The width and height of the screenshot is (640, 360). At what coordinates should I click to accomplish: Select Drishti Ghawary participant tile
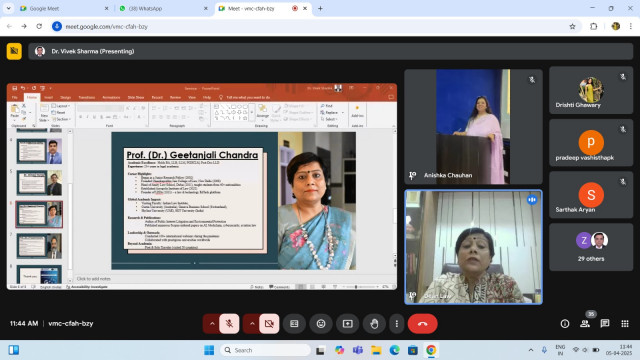pos(591,90)
